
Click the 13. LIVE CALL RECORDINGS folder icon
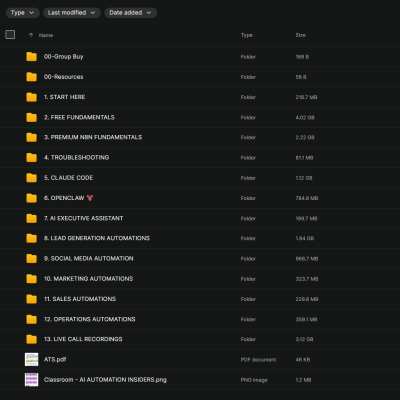[31, 339]
